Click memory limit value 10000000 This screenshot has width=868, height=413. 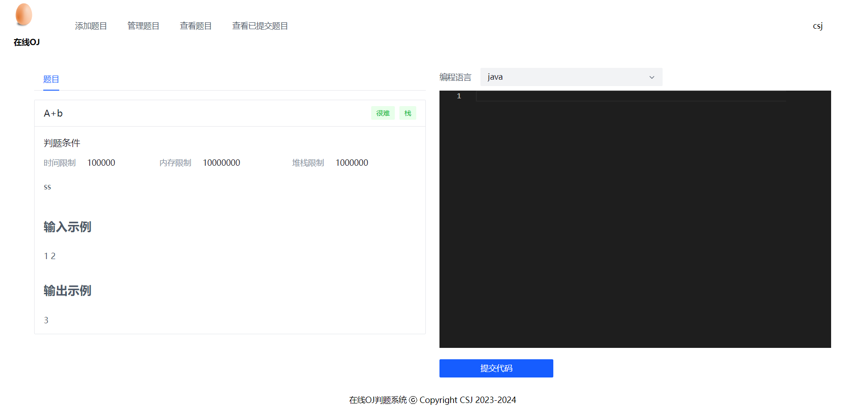(x=221, y=163)
